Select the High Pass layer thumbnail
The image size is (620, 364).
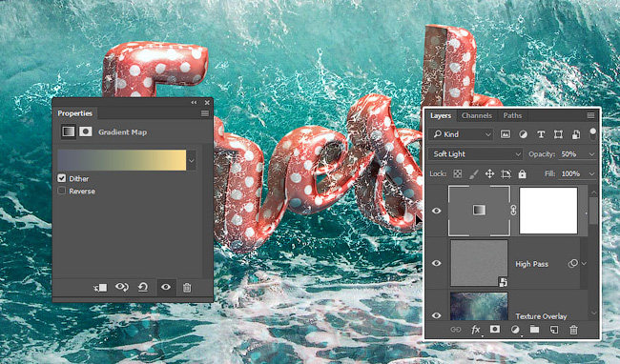tap(479, 263)
